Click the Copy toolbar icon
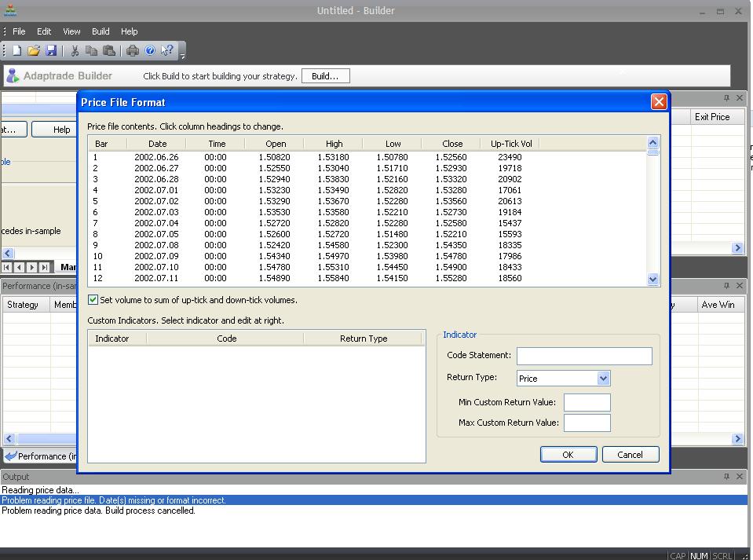 click(91, 51)
